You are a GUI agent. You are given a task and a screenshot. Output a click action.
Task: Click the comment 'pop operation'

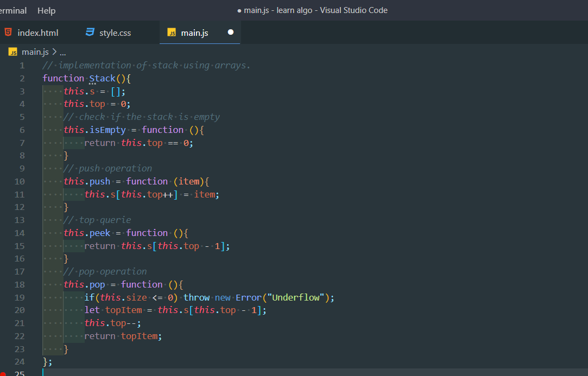coord(105,271)
